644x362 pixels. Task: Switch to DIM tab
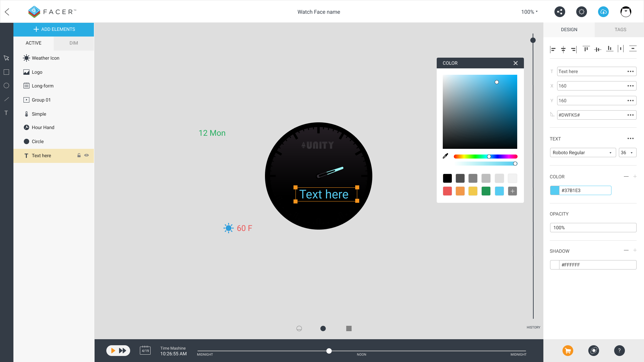(x=74, y=43)
